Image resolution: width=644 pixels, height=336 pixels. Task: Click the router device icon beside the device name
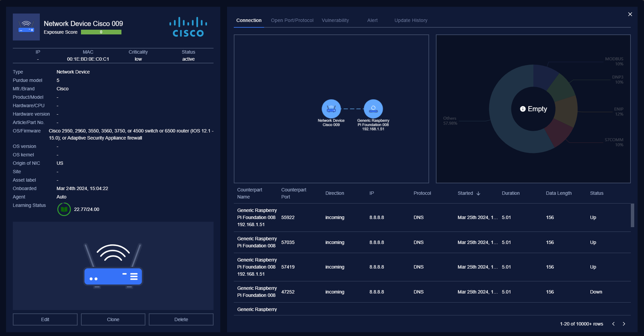[x=26, y=27]
